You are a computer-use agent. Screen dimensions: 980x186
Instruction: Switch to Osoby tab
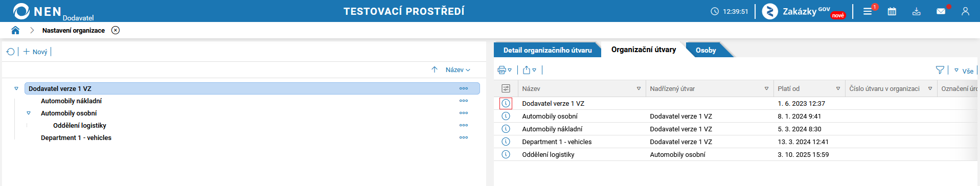tap(705, 50)
